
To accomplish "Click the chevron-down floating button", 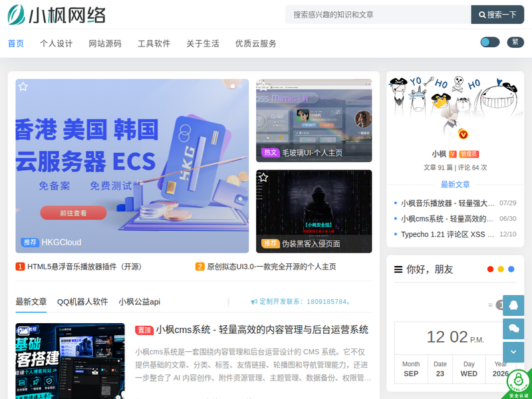I will pos(513,352).
